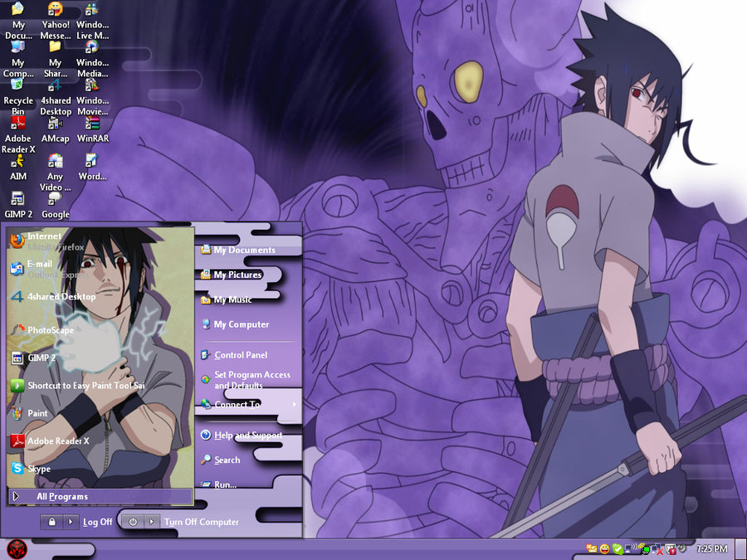
Task: Open Control Panel from Start menu
Action: pos(234,355)
